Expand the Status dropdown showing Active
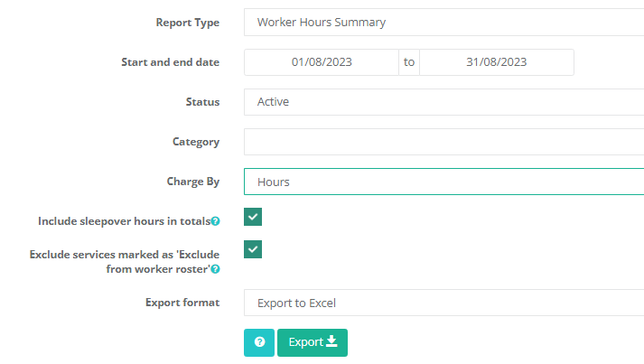Screen dimensions: 644x364 (444, 102)
